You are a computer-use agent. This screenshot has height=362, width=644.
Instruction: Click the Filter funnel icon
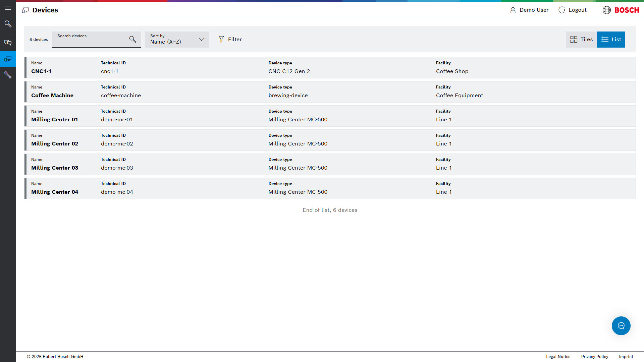click(x=221, y=39)
